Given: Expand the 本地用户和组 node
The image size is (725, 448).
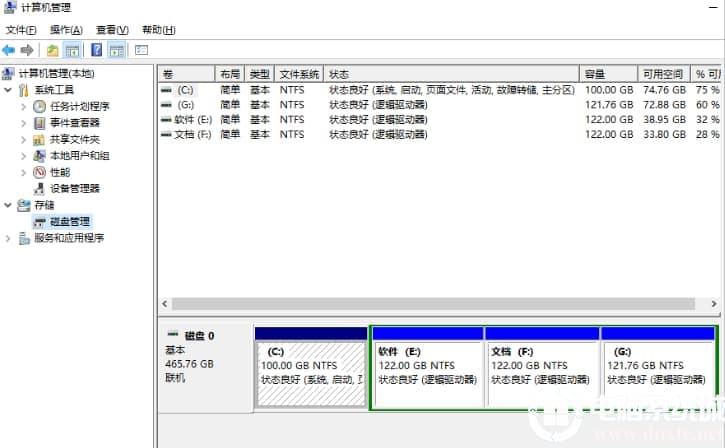Looking at the screenshot, I should (24, 156).
